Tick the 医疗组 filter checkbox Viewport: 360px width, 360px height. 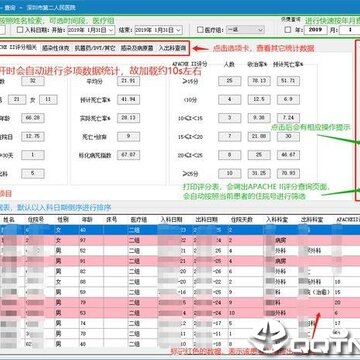200,30
